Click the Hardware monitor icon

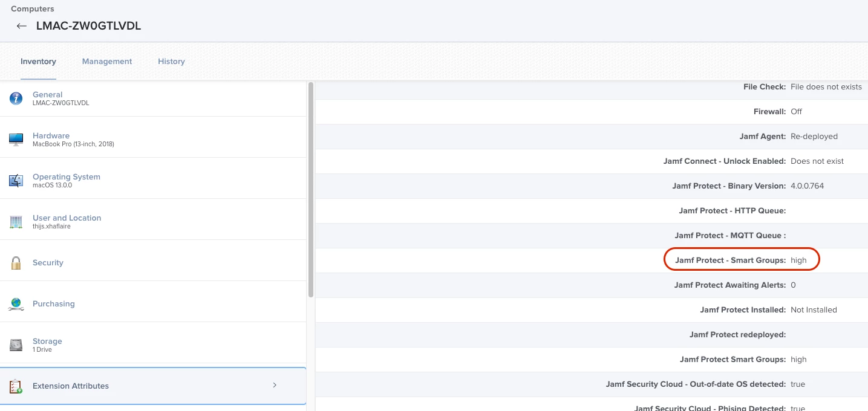pyautogui.click(x=16, y=140)
